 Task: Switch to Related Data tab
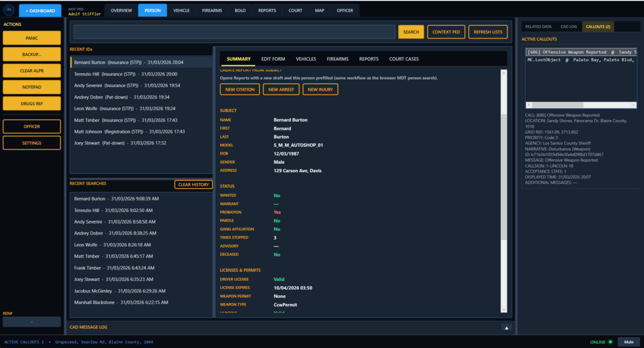(x=538, y=26)
